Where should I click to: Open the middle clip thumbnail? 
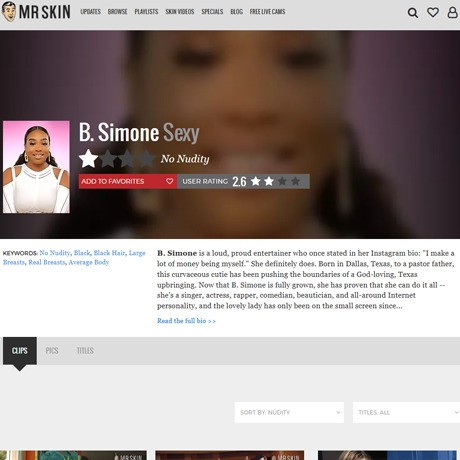(230, 455)
